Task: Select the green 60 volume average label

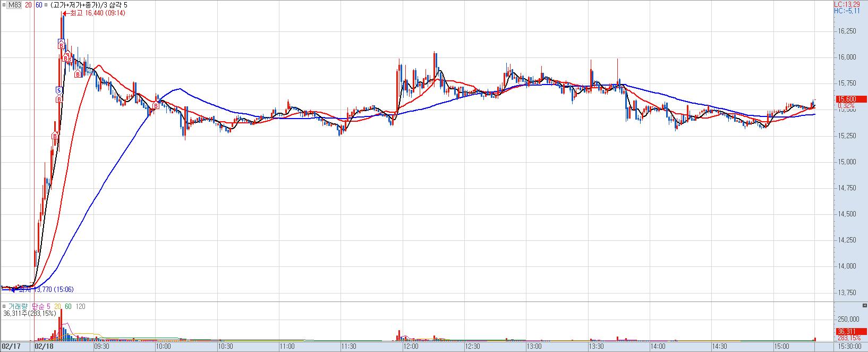Action: pos(69,306)
